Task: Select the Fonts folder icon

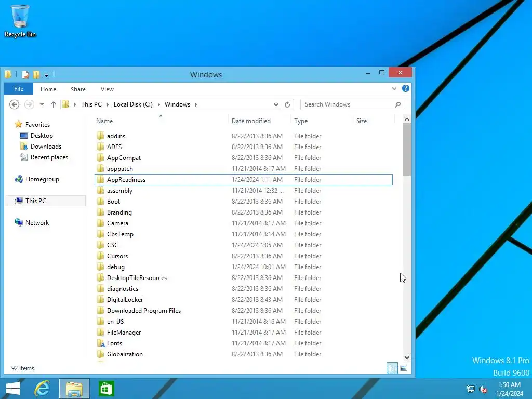Action: tap(100, 343)
